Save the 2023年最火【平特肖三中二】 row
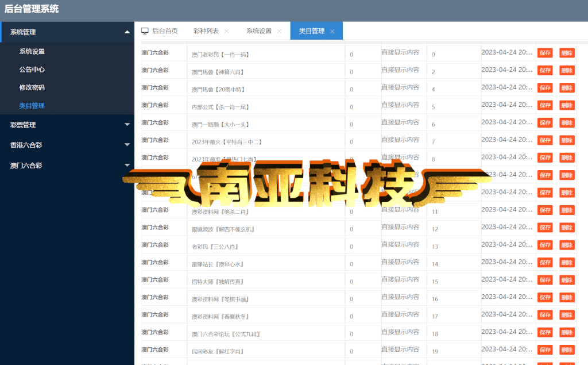This screenshot has height=365, width=588. [x=545, y=140]
